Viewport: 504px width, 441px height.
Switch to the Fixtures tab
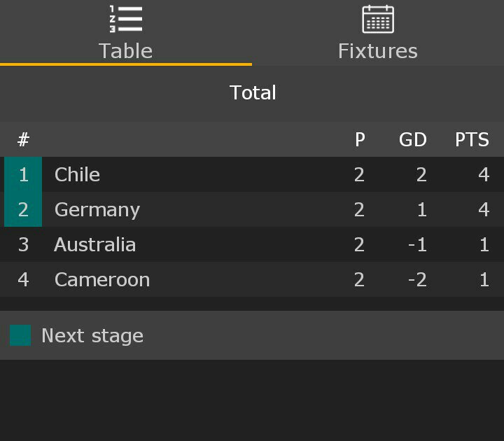(x=378, y=51)
